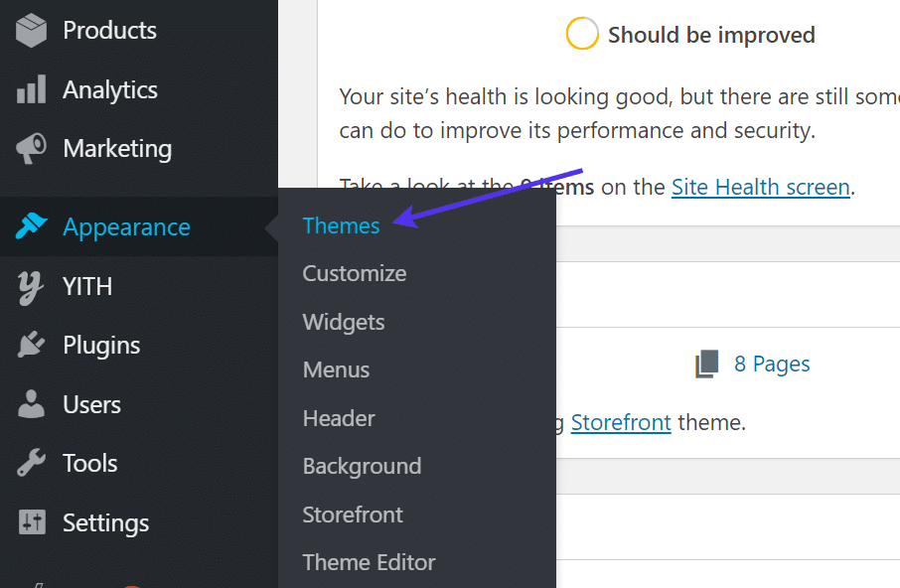Click the Users person icon
Image resolution: width=900 pixels, height=588 pixels.
(32, 405)
